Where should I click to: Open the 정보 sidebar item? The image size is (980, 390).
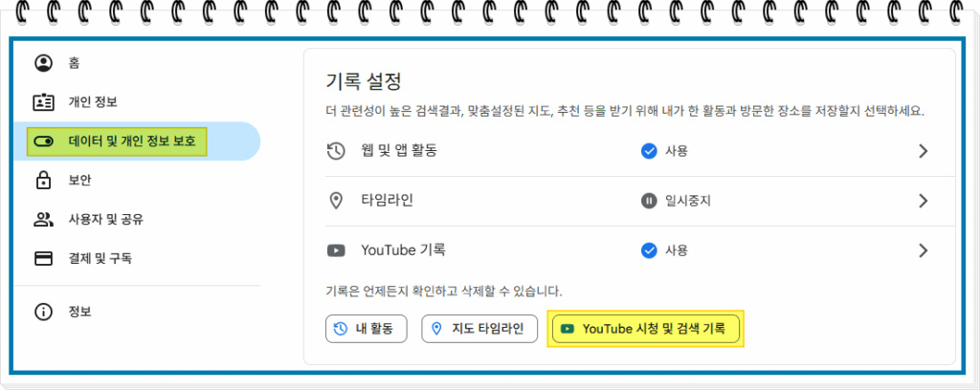[137, 312]
